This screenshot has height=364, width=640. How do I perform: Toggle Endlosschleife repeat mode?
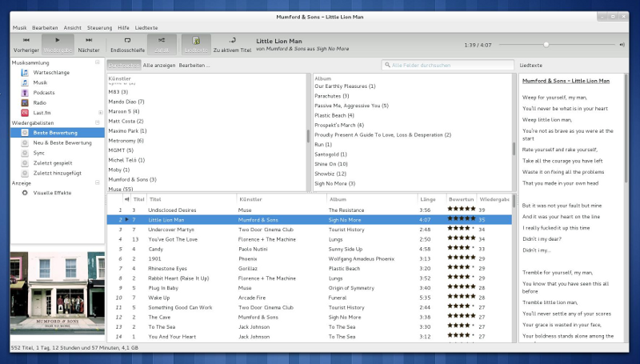(x=127, y=45)
